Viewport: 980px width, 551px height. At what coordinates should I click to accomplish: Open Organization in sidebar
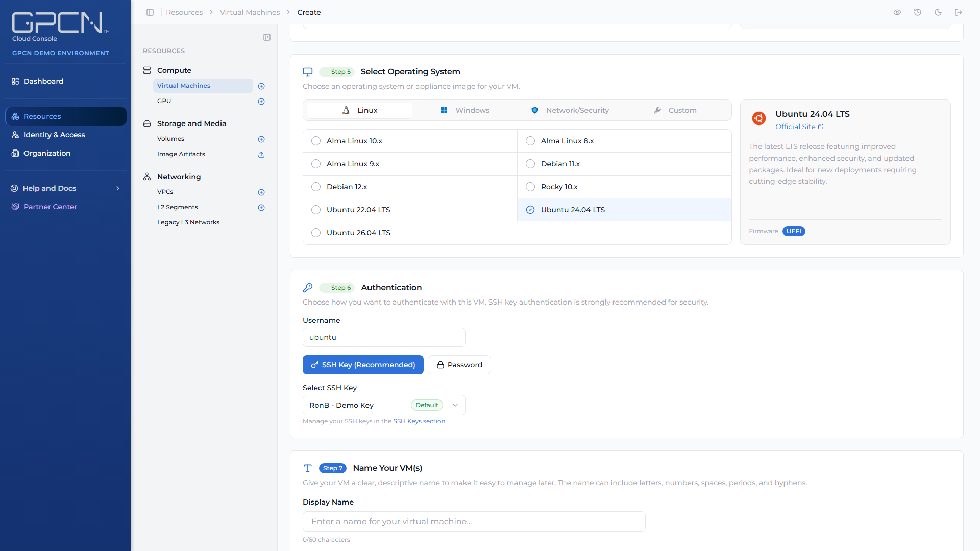[x=65, y=153]
